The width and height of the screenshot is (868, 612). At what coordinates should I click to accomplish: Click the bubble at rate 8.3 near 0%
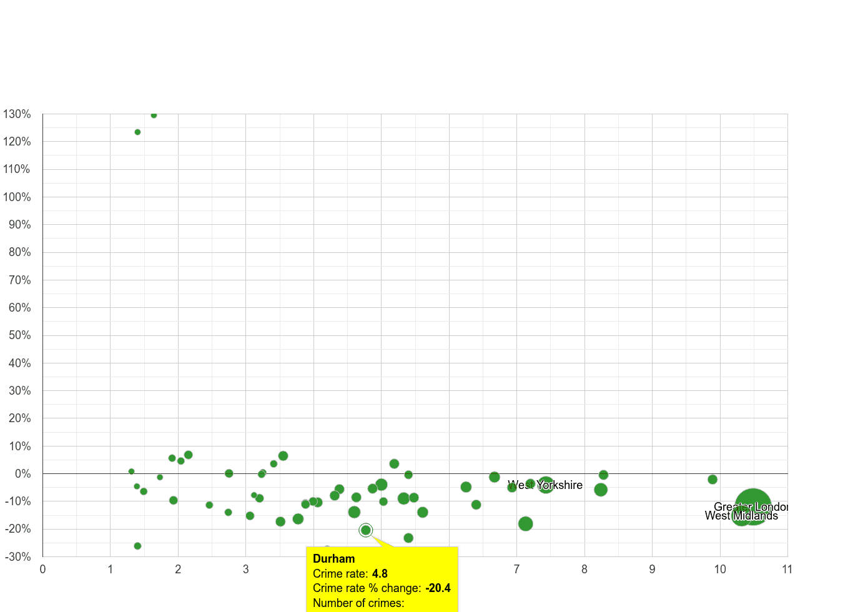(x=603, y=475)
